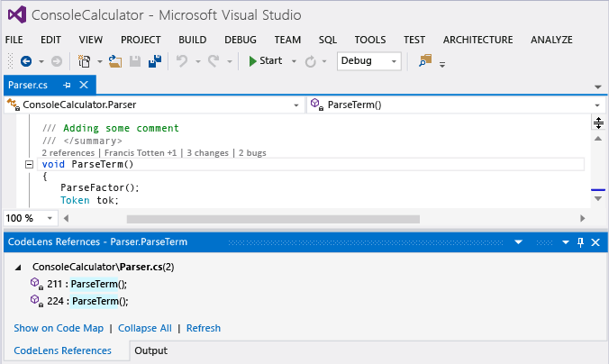Viewport: 609px width, 364px height.
Task: Click the toolbar overflow options icon
Action: (442, 64)
